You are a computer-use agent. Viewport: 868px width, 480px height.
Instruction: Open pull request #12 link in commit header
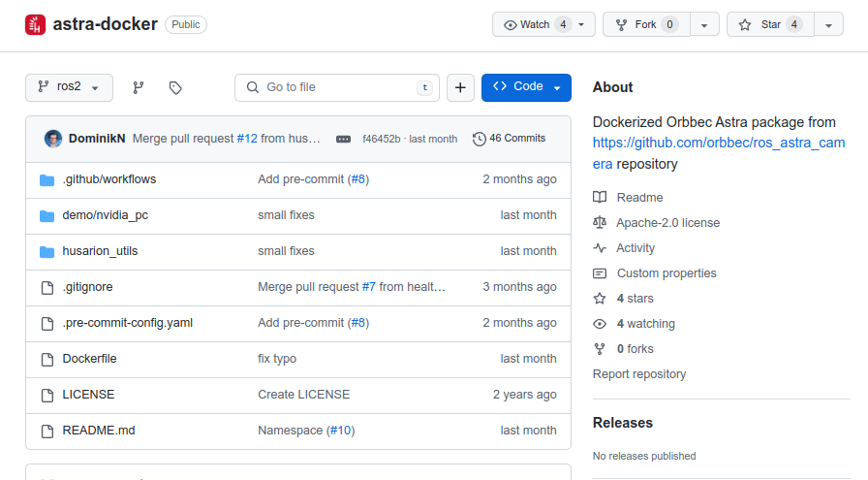247,139
